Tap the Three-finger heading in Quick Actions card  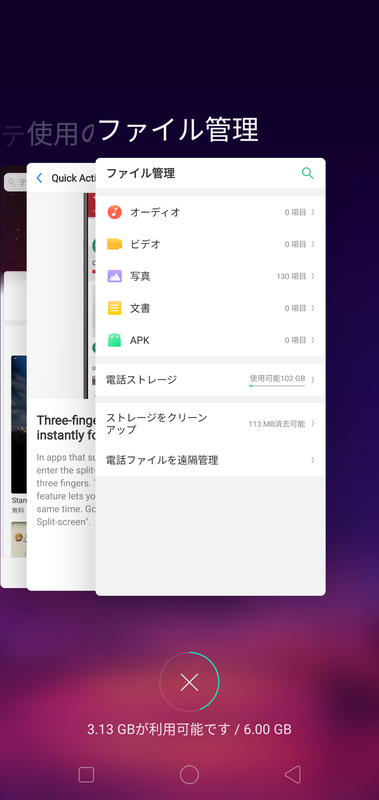pyautogui.click(x=66, y=428)
